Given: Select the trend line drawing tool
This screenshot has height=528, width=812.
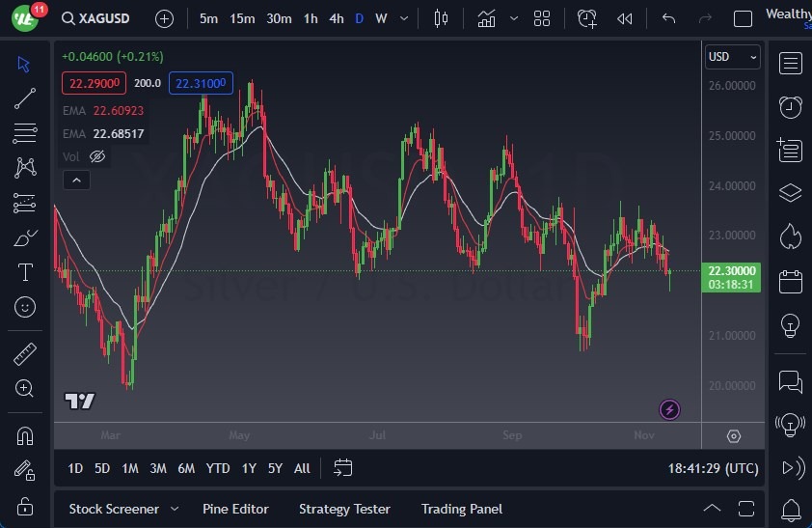Looking at the screenshot, I should tap(25, 98).
